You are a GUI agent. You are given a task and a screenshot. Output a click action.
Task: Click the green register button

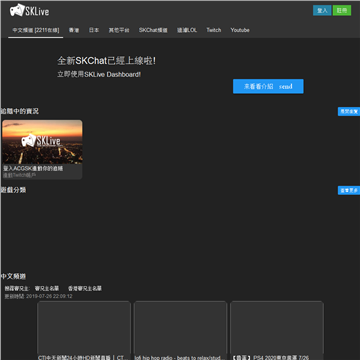coord(342,10)
